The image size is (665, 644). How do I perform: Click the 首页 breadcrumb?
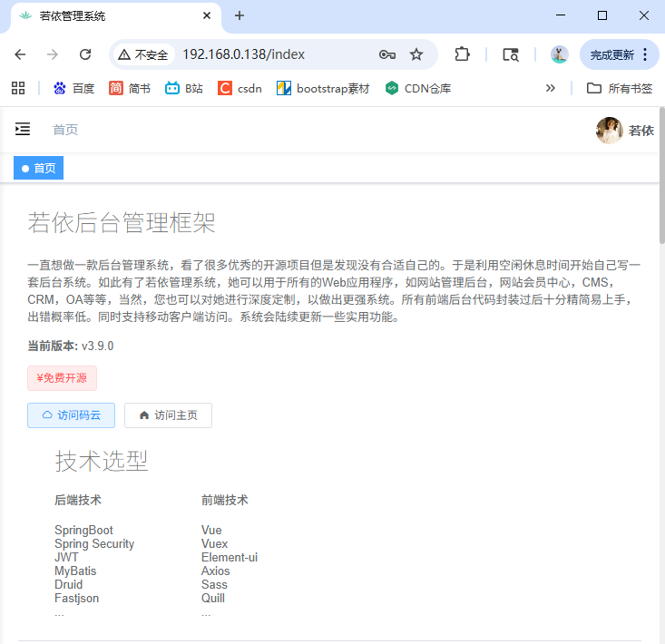click(x=65, y=130)
